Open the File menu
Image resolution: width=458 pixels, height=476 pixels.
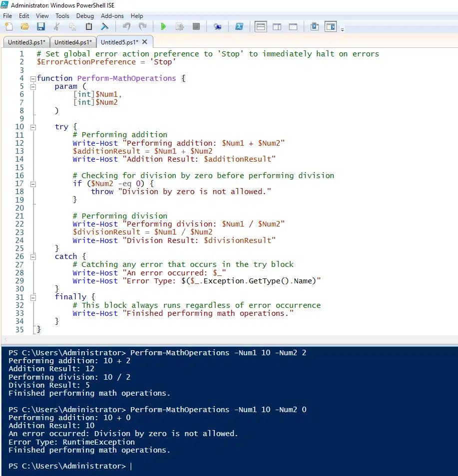pyautogui.click(x=7, y=16)
